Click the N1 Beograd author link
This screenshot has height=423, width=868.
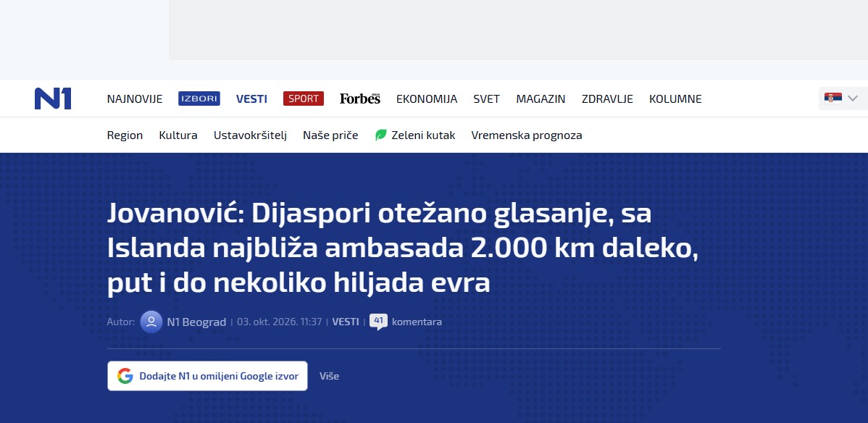click(x=196, y=322)
